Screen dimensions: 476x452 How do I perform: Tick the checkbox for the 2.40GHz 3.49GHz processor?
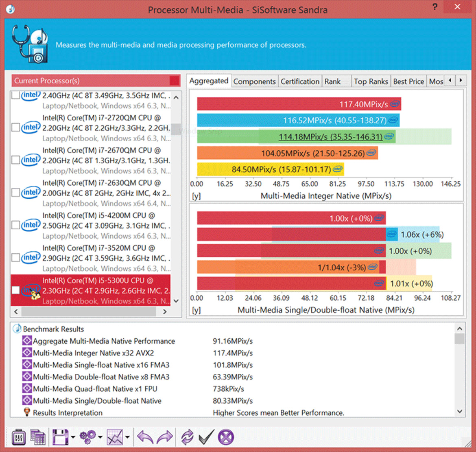(15, 95)
